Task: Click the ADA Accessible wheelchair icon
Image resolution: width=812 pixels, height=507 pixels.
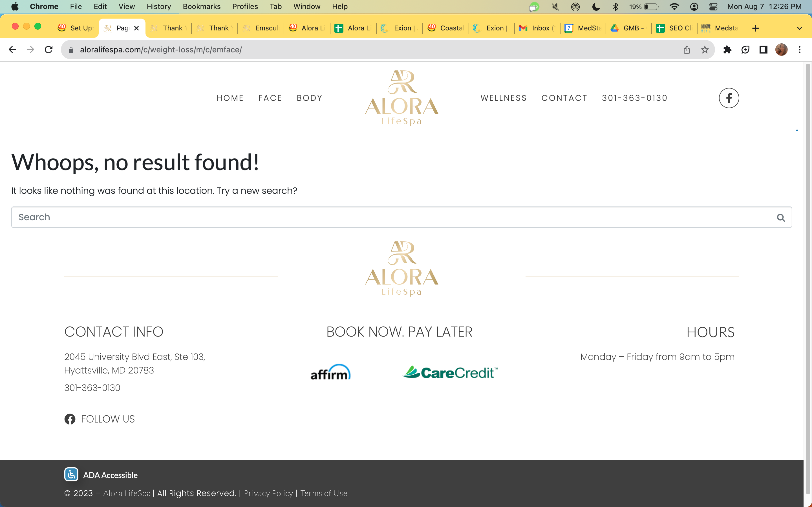Action: pos(71,475)
